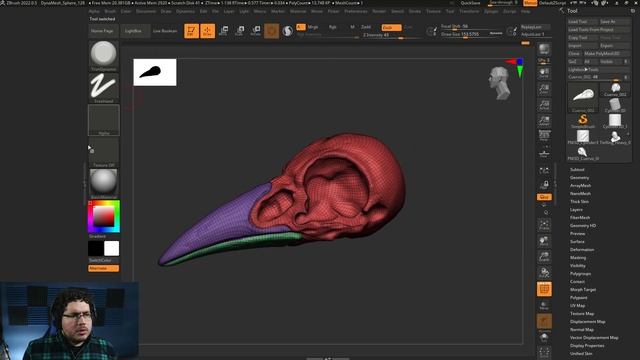
Task: Open the Brush menu
Action: click(x=110, y=11)
